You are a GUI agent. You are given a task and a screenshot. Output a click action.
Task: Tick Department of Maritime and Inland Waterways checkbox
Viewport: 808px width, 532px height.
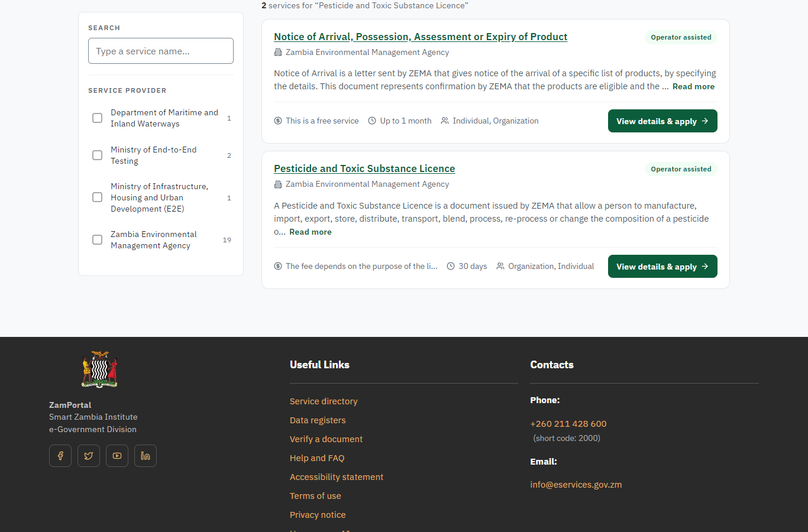[98, 118]
